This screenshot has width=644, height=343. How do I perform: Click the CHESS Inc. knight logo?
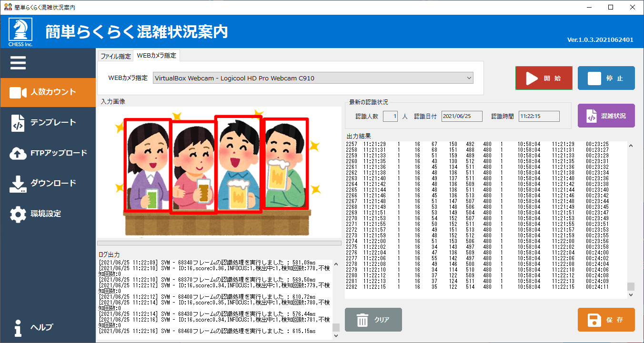click(x=20, y=31)
